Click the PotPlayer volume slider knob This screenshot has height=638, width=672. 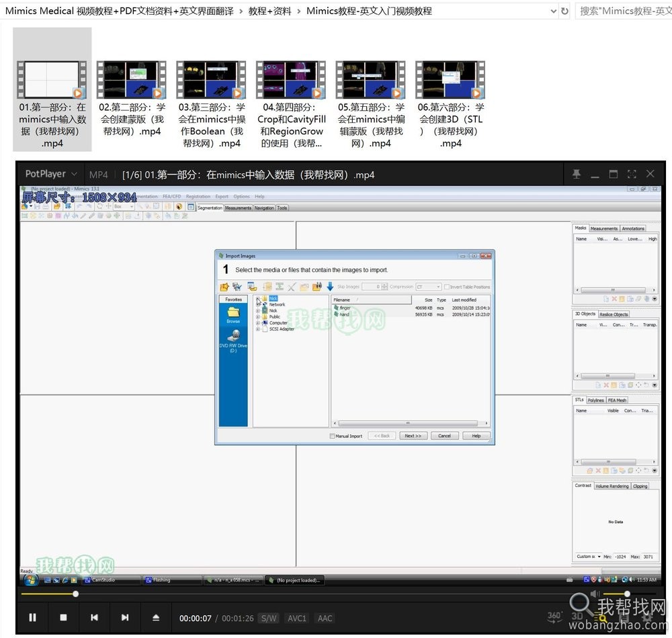point(627,594)
